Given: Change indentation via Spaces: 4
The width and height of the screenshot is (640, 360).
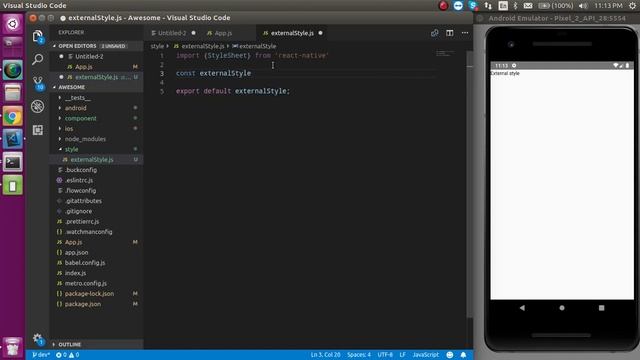Looking at the screenshot, I should (359, 355).
